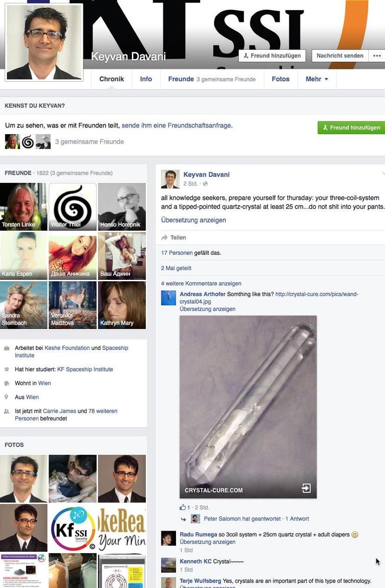Click the reply arrow icon beside Peter Salomon
This screenshot has height=588, width=385.
tap(183, 519)
